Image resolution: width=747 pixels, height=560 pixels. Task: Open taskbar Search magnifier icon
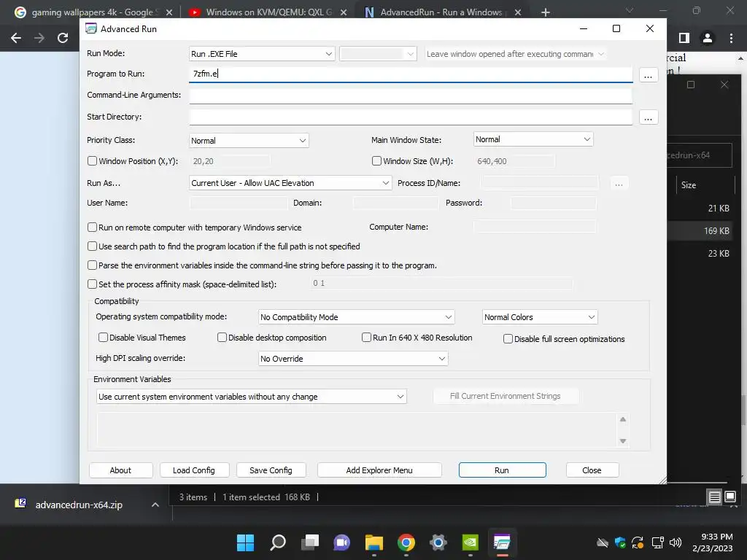[x=278, y=542]
